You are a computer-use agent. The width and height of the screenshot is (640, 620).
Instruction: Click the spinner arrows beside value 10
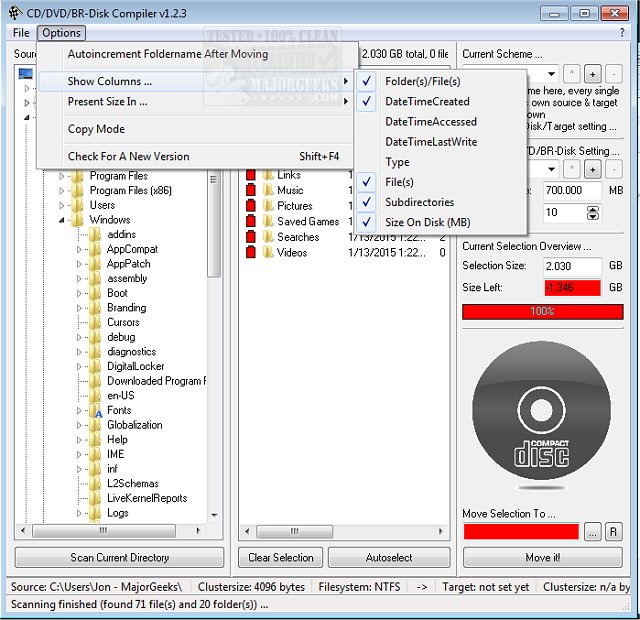[x=593, y=213]
